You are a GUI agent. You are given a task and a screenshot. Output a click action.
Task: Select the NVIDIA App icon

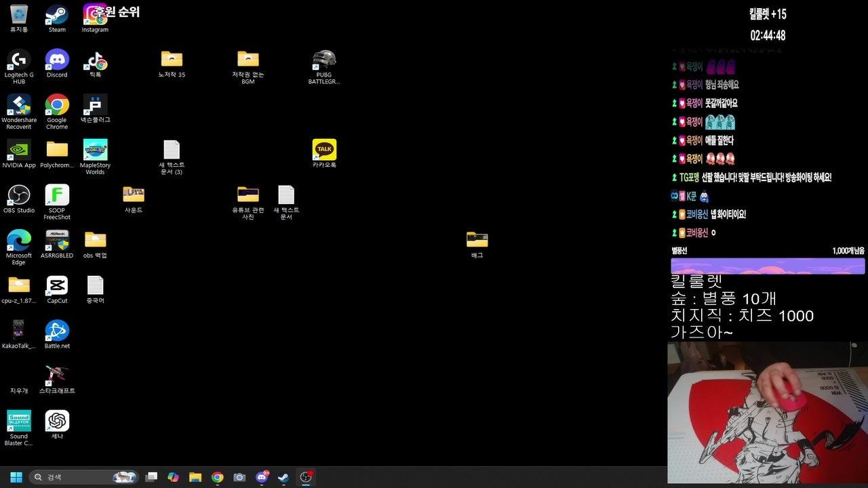pyautogui.click(x=19, y=154)
